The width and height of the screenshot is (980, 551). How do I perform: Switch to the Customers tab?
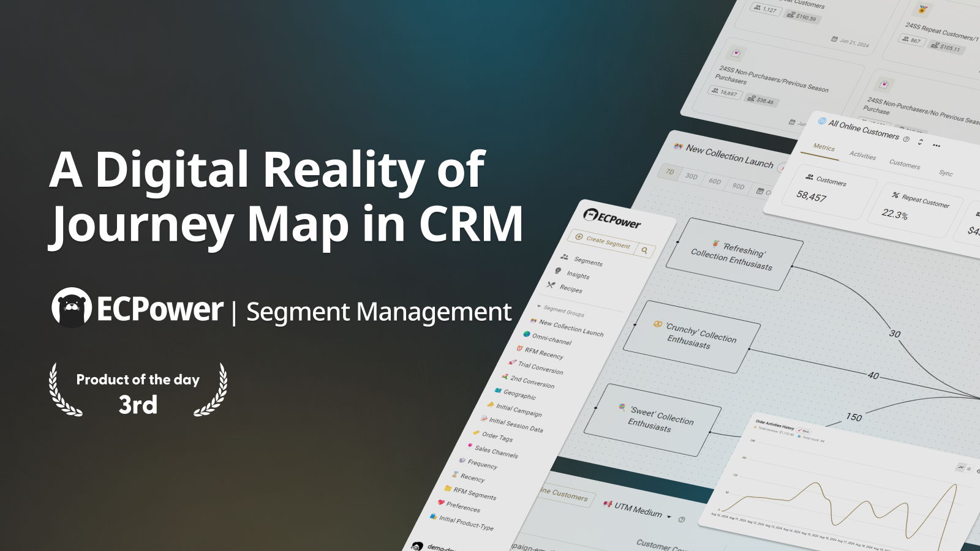[x=904, y=164]
